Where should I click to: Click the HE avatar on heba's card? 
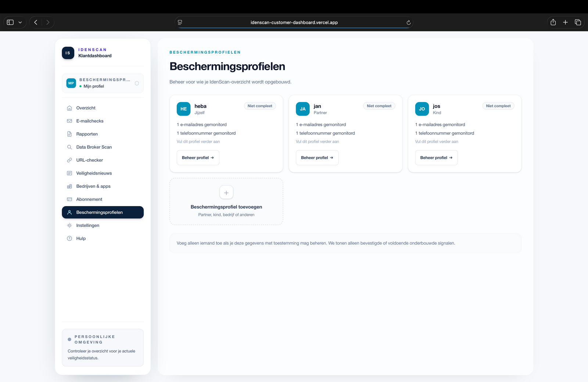[x=184, y=109]
